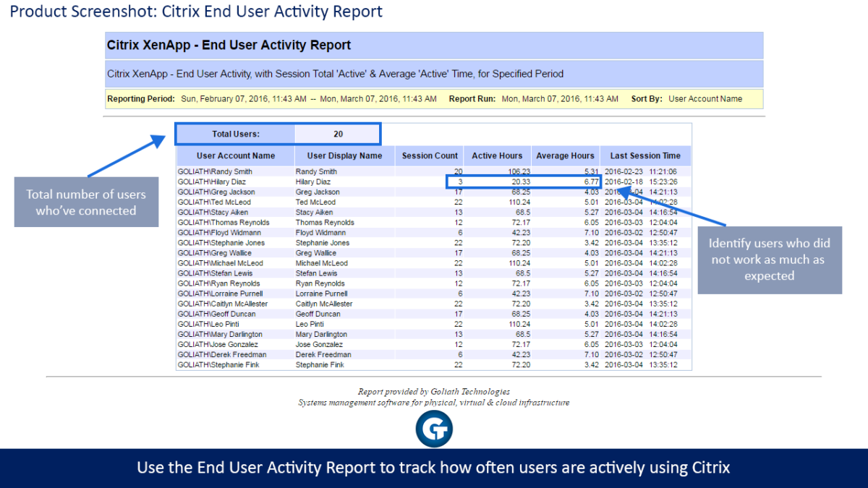Viewport: 868px width, 488px height.
Task: Click the highlighted Hilary Diaz session data
Action: [522, 181]
